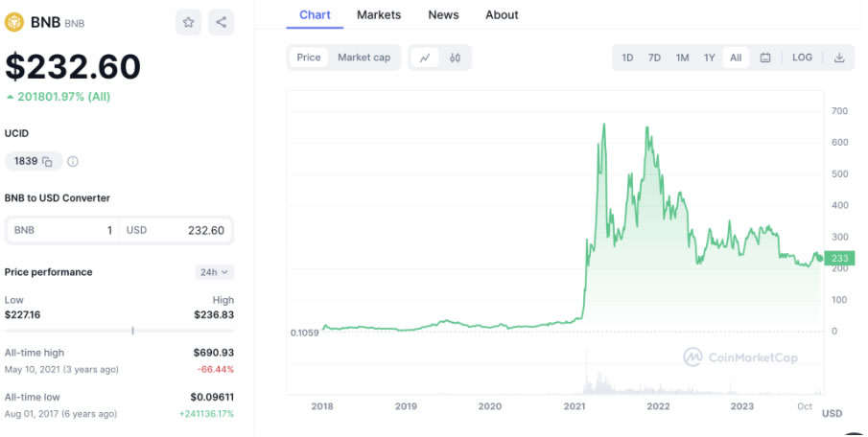Open the Markets tab

[379, 15]
